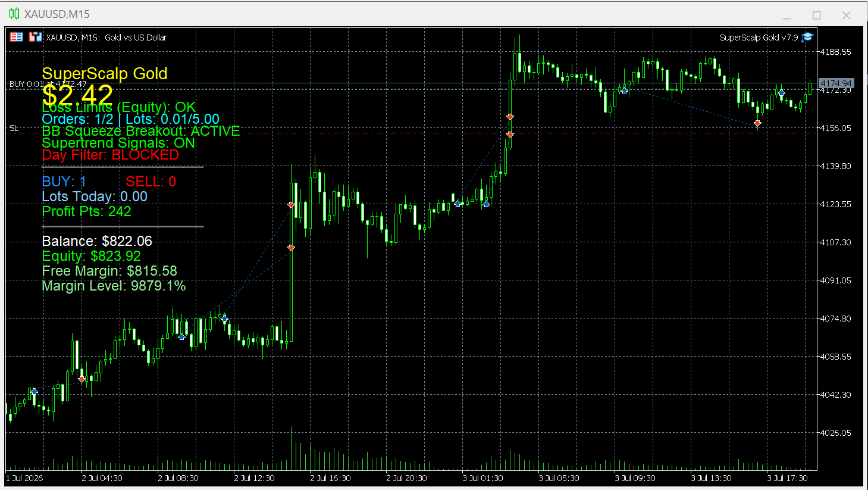The image size is (868, 490).
Task: Click the SuperScalp Gold v7.9 expert label
Action: point(759,37)
